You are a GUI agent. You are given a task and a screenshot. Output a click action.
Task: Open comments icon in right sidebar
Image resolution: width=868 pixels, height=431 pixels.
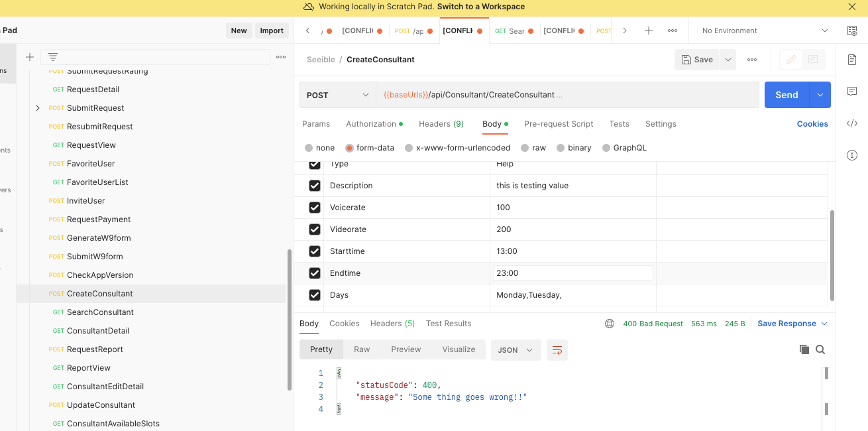[852, 92]
